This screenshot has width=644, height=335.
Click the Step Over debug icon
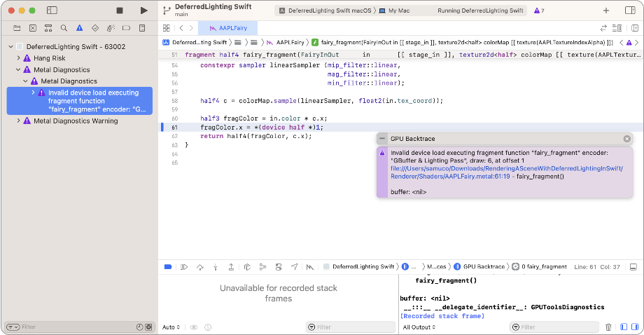click(199, 267)
